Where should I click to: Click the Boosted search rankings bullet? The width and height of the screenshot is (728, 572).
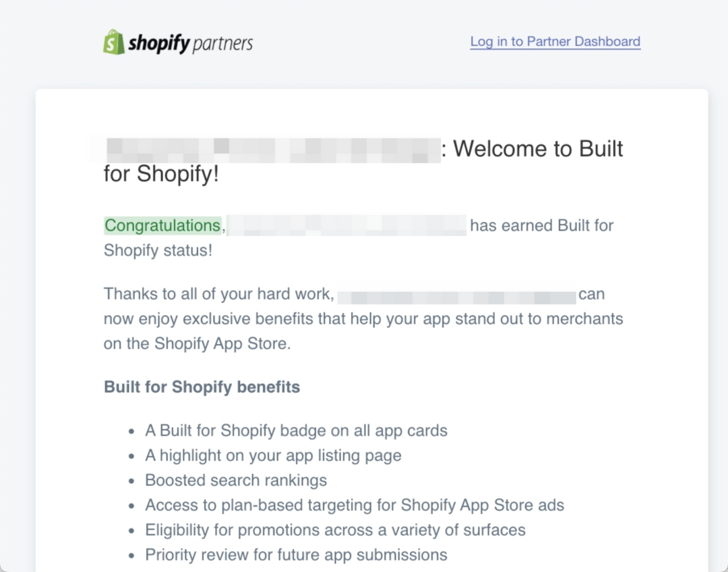(236, 480)
